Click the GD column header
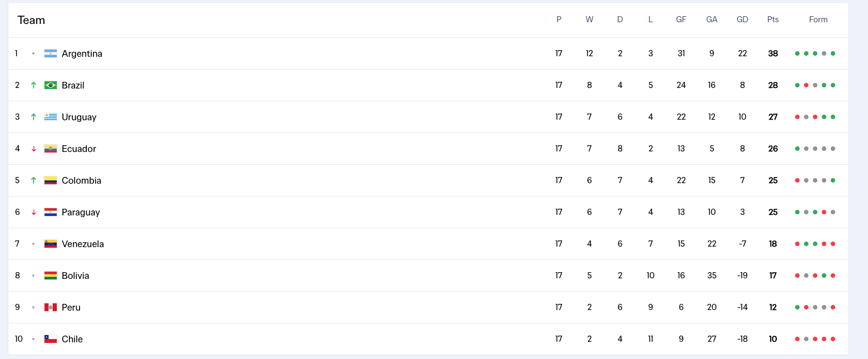This screenshot has width=868, height=359. pyautogui.click(x=742, y=19)
